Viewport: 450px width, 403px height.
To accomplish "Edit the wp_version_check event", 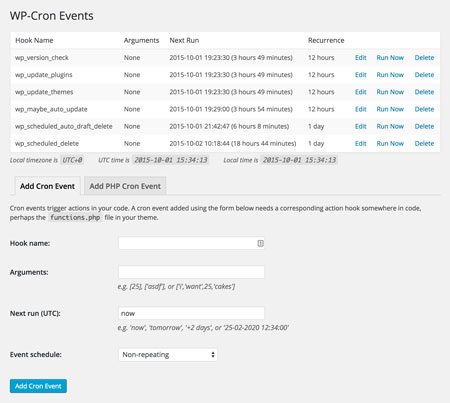I will pos(361,58).
